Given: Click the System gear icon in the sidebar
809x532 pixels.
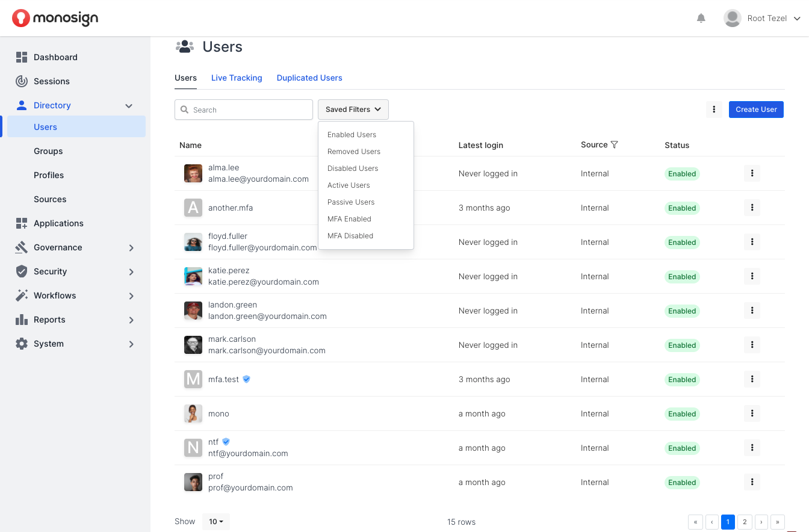Looking at the screenshot, I should (22, 344).
